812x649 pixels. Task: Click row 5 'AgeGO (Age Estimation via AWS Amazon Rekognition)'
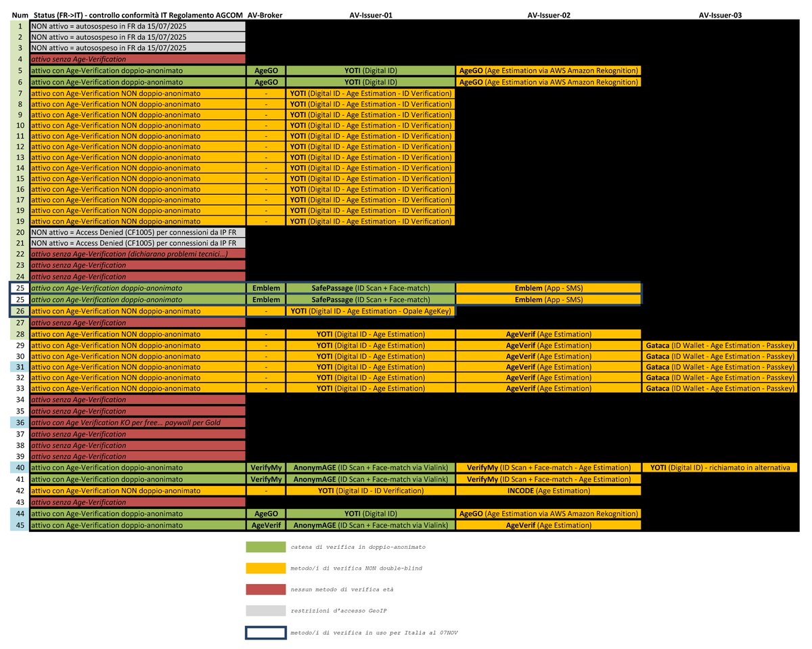point(549,70)
